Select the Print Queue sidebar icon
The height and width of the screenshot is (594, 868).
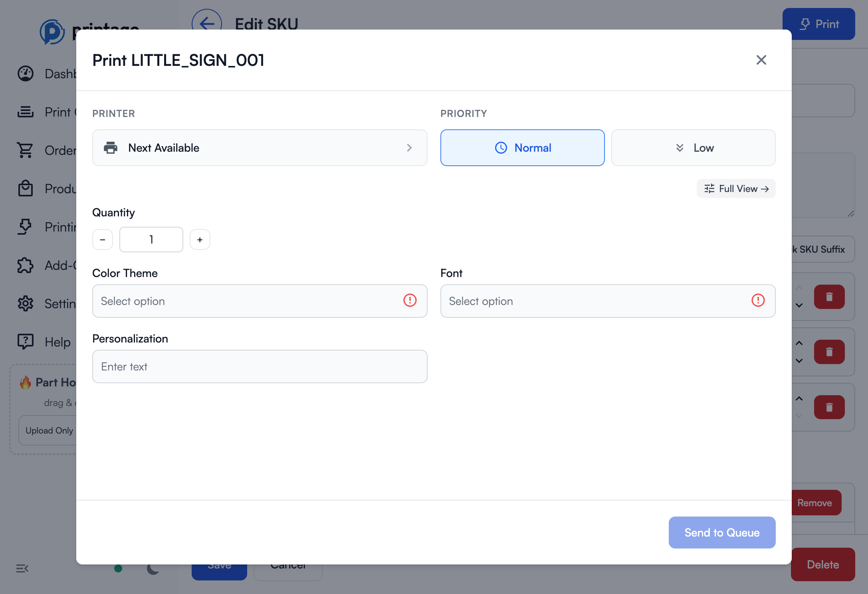pyautogui.click(x=25, y=112)
